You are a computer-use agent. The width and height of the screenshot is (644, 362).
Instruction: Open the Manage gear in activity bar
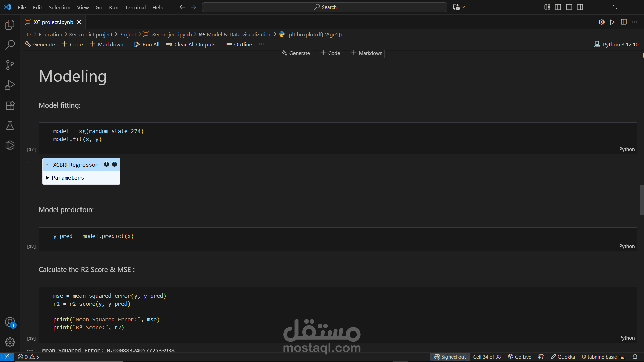tap(10, 342)
